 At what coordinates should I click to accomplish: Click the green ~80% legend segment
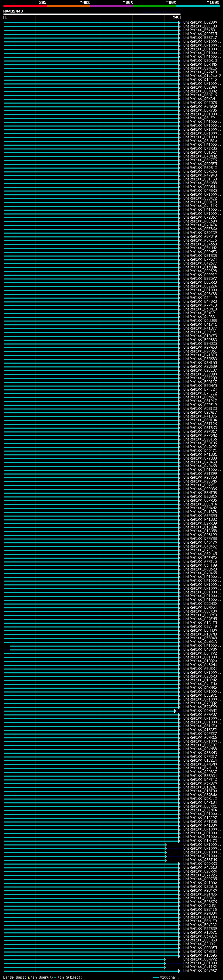155,6
